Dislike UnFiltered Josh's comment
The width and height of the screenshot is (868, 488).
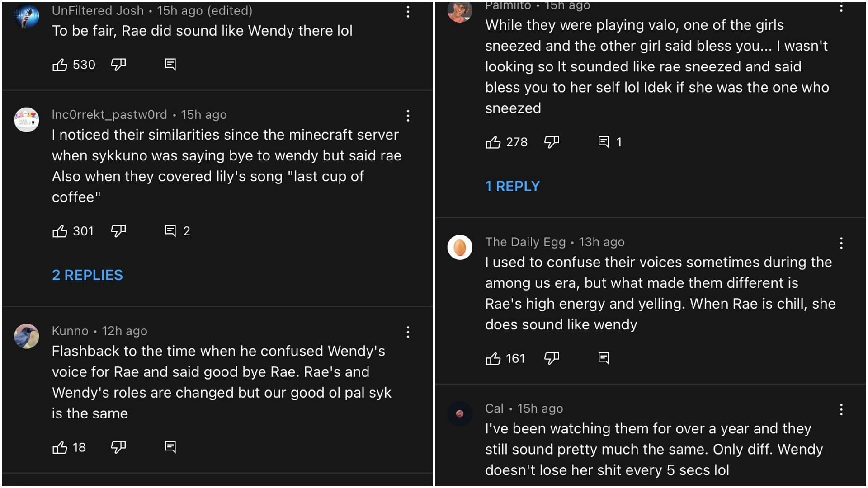coord(118,65)
